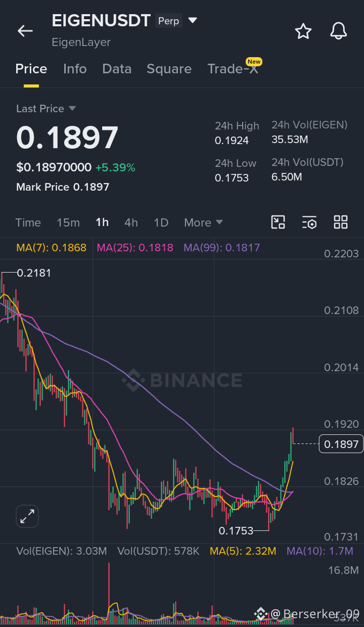This screenshot has height=627, width=364.
Task: Click the Vol(USDT): 578K label
Action: [158, 551]
